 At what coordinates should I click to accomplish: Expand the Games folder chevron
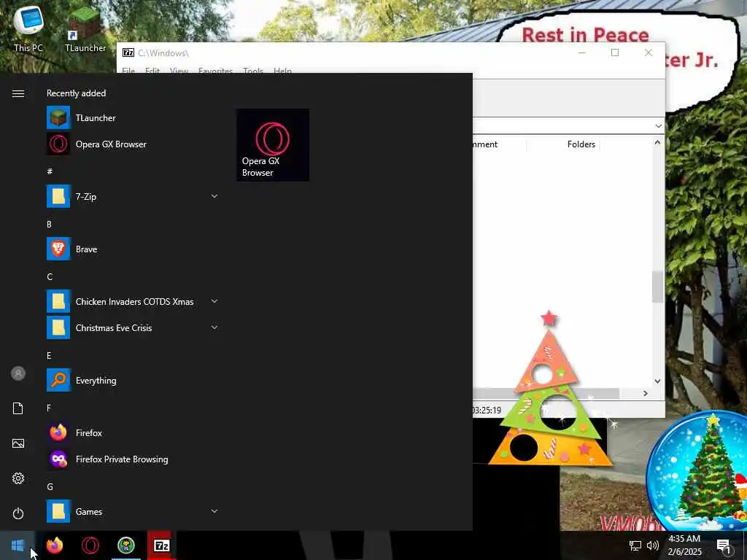point(214,511)
